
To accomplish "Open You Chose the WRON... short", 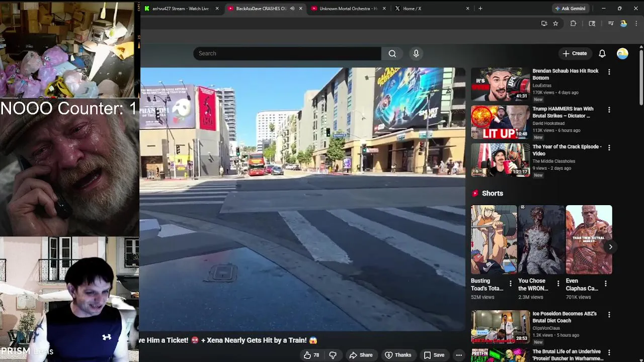I will [541, 239].
